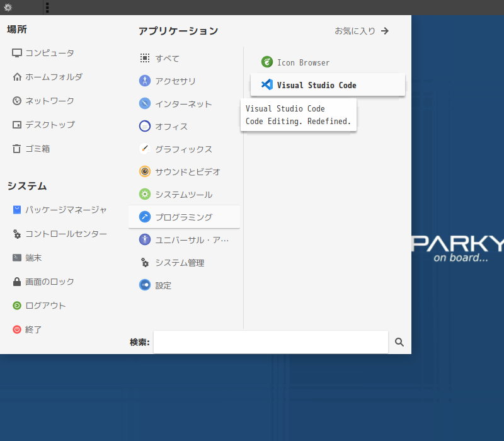Viewport: 504px width, 441px height.
Task: Click ログアウト to log out
Action: [x=39, y=306]
